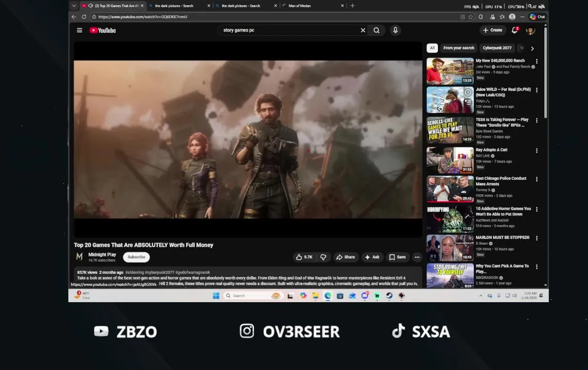Image resolution: width=588 pixels, height=370 pixels.
Task: Open options for East Chicago Police video
Action: pyautogui.click(x=537, y=179)
